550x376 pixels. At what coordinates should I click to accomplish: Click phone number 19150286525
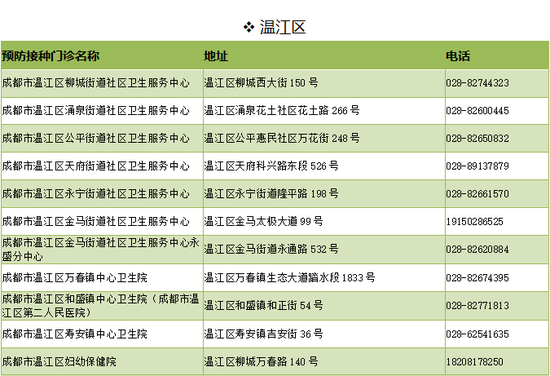click(475, 222)
